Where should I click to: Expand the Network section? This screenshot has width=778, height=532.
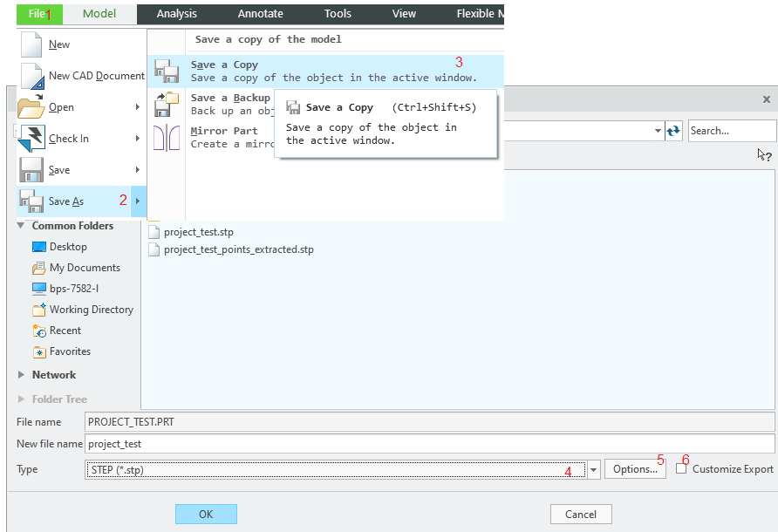coord(21,374)
